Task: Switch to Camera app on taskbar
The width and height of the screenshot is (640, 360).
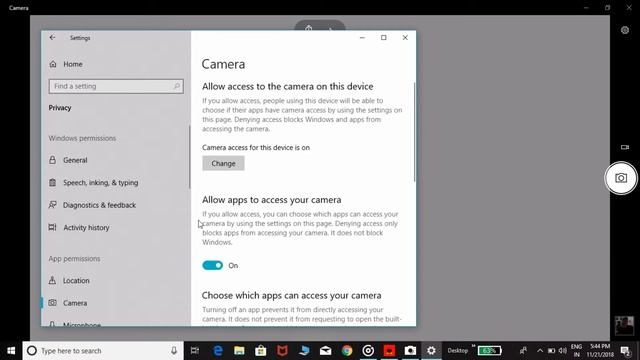Action: click(x=410, y=351)
